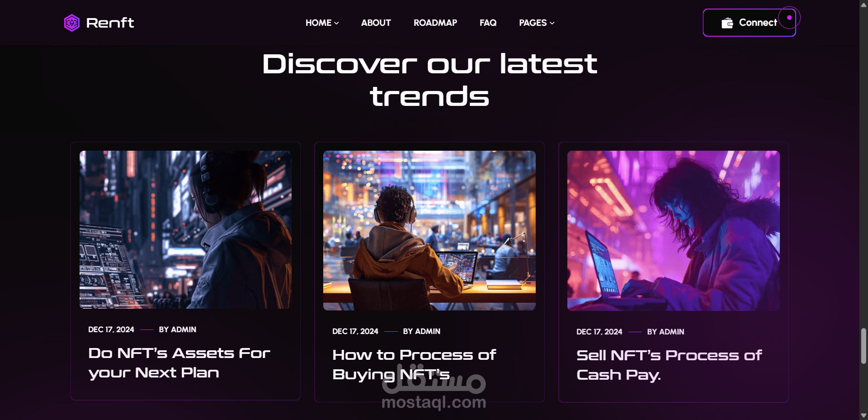Click BY ADMIN under the first post
The width and height of the screenshot is (868, 420).
coord(178,329)
